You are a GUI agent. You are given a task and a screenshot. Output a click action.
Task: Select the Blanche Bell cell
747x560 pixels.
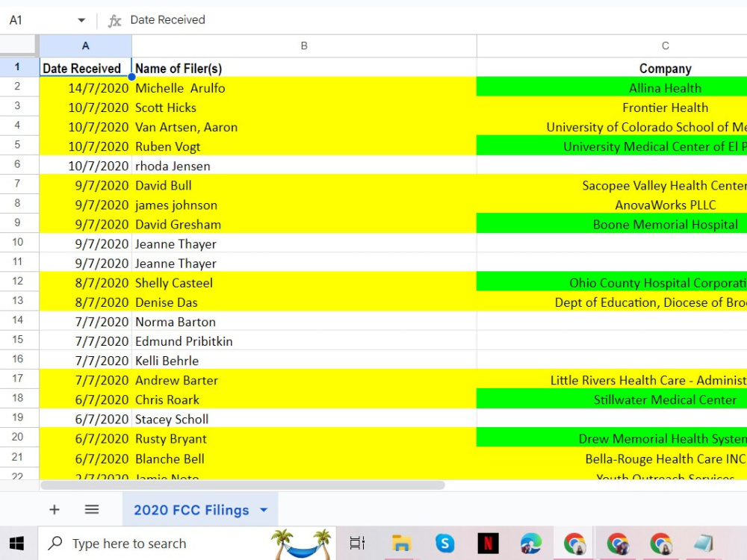(304, 458)
